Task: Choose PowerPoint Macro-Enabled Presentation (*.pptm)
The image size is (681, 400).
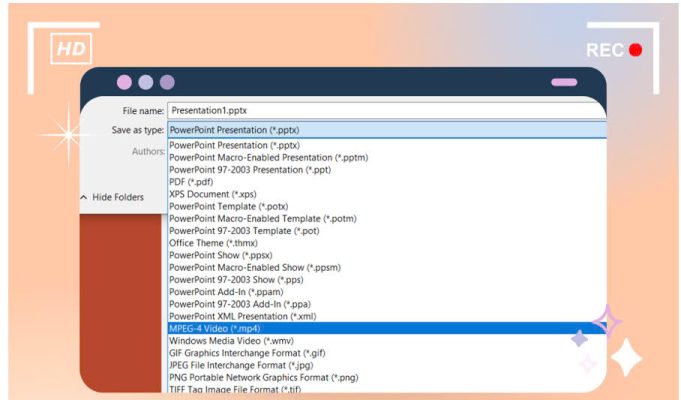Action: [x=387, y=157]
